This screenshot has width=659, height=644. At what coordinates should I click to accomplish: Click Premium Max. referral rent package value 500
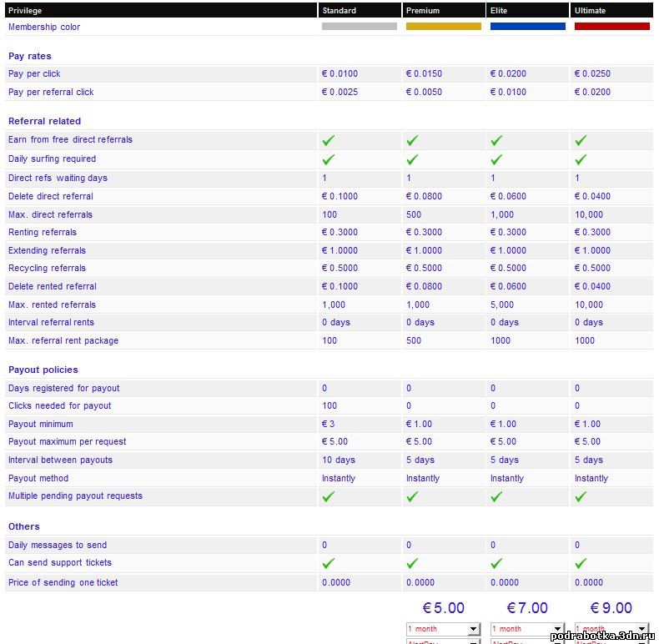414,340
